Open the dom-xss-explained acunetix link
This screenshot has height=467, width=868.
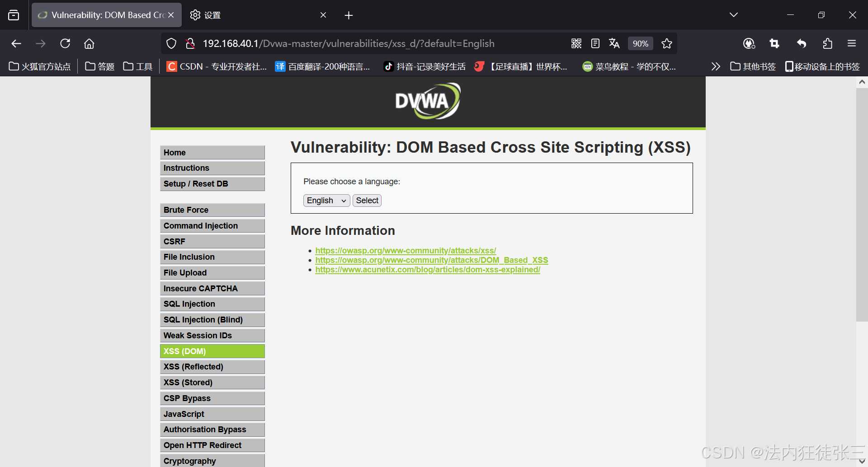coord(428,269)
